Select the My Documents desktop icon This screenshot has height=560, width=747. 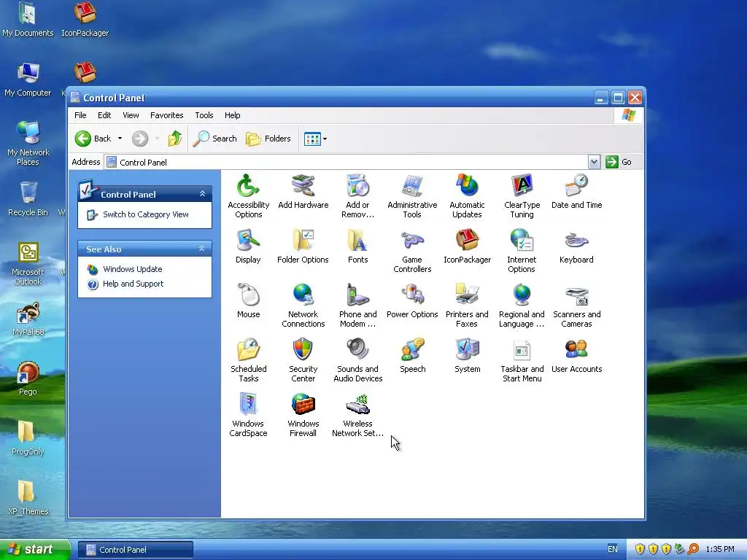(x=28, y=19)
